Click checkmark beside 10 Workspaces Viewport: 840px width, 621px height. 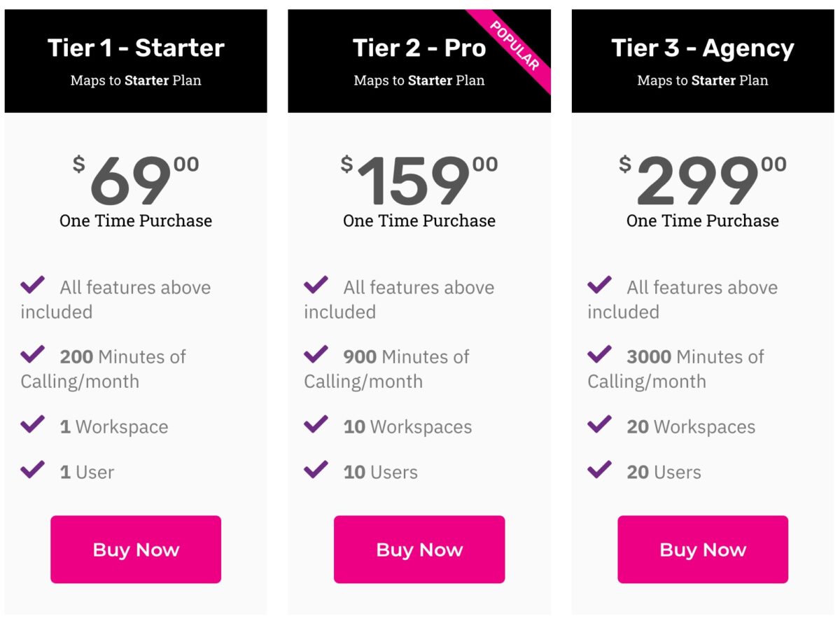click(x=316, y=424)
